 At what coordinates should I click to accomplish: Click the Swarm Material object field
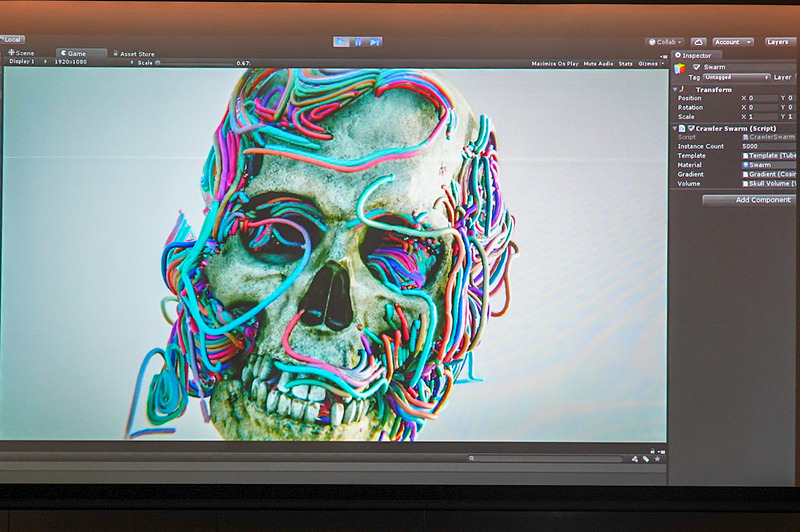[769, 165]
